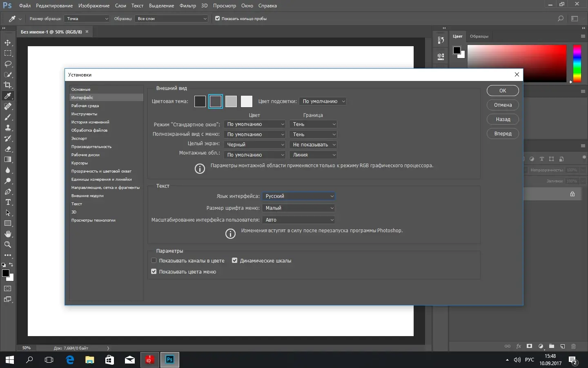This screenshot has width=588, height=368.
Task: Choose the darkest color theme swatch
Action: click(x=200, y=101)
